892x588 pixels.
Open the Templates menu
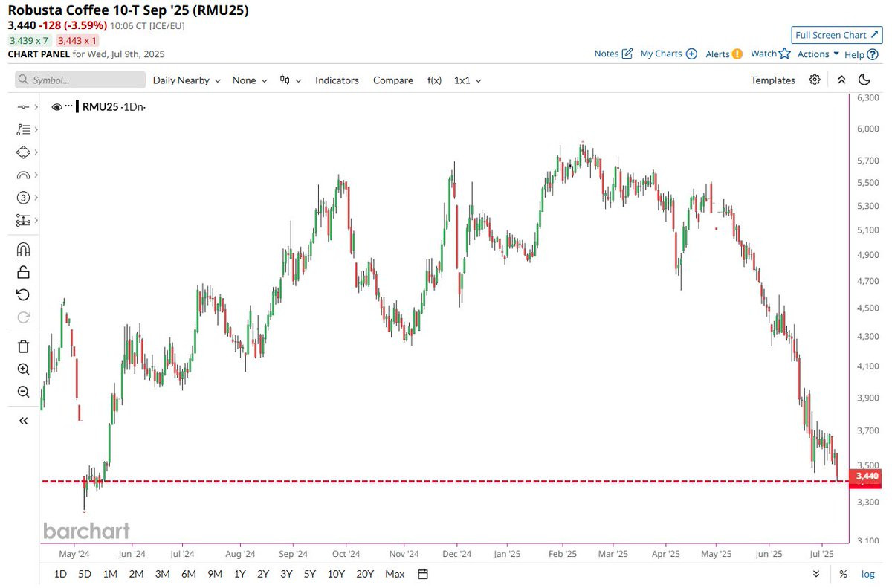pyautogui.click(x=773, y=80)
